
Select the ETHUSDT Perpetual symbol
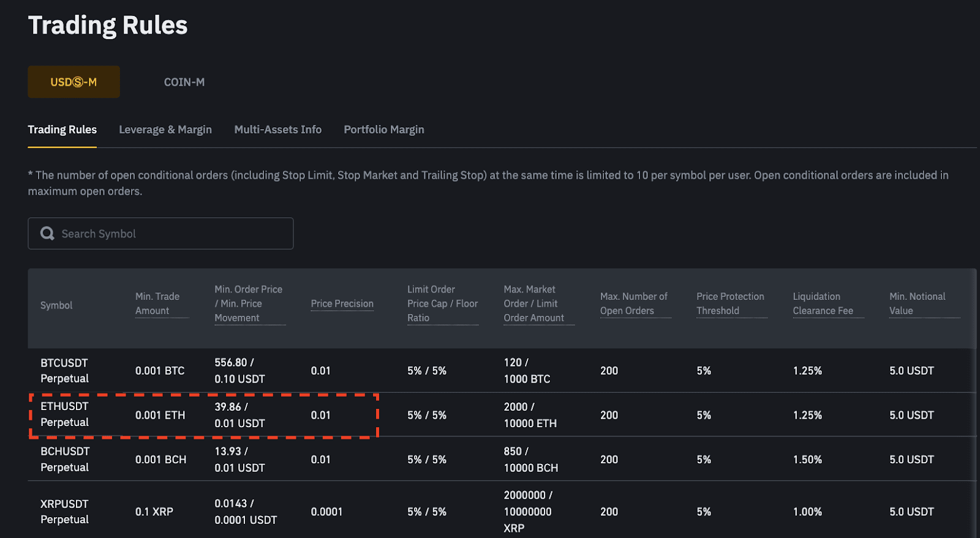click(x=64, y=414)
